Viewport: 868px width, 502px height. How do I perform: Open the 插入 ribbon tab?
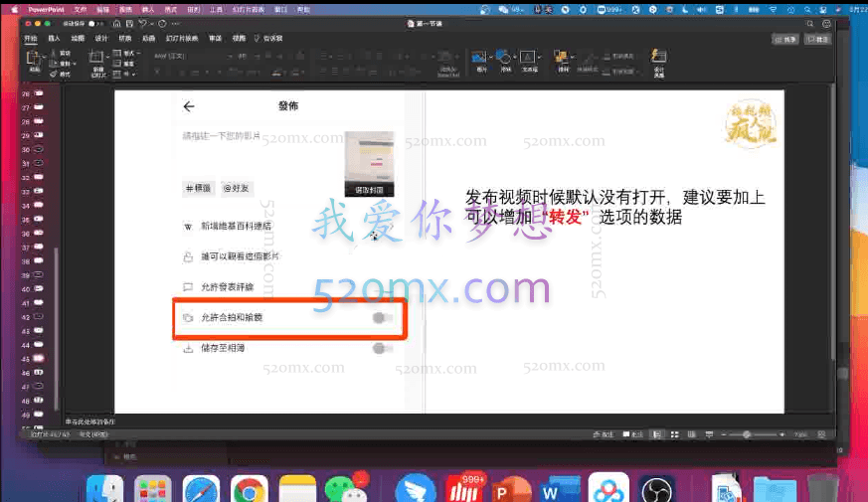pyautogui.click(x=54, y=40)
